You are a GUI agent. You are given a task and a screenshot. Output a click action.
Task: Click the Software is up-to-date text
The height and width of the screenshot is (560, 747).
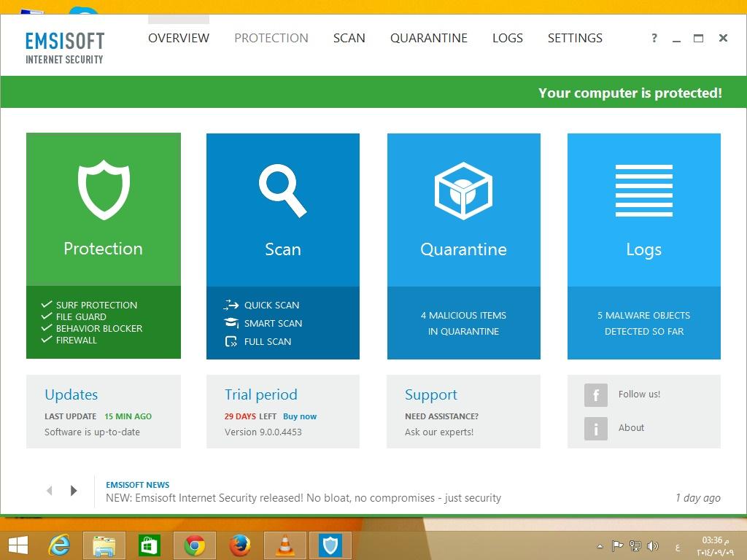point(93,432)
